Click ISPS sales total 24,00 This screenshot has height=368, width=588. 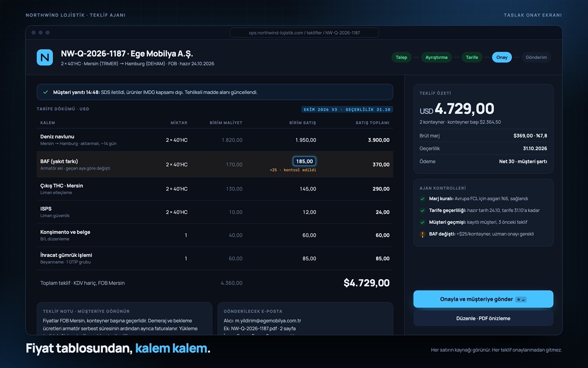(x=383, y=212)
